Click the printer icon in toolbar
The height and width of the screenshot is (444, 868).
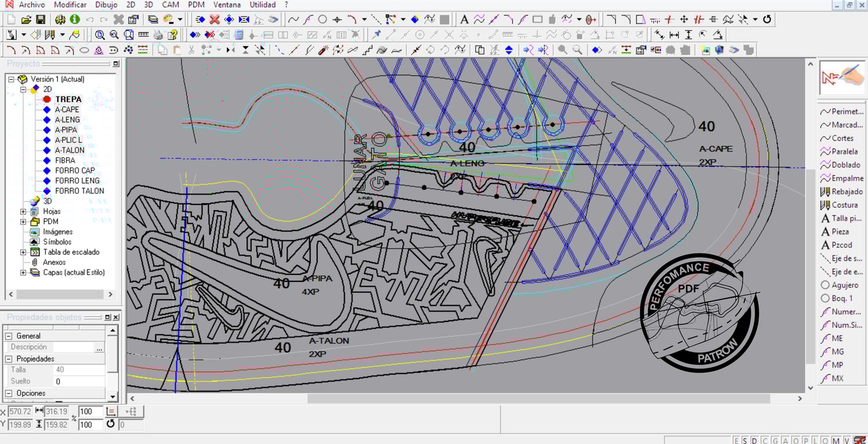coord(158,35)
